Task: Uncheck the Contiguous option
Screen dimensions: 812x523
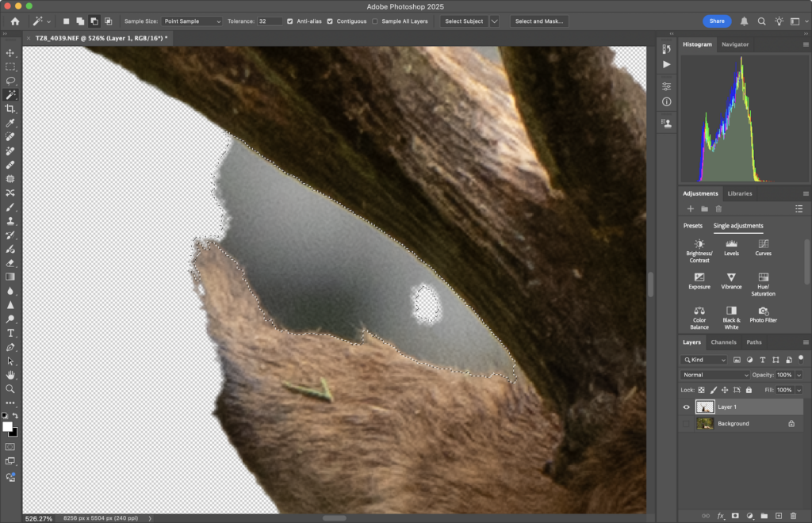Action: coord(330,21)
